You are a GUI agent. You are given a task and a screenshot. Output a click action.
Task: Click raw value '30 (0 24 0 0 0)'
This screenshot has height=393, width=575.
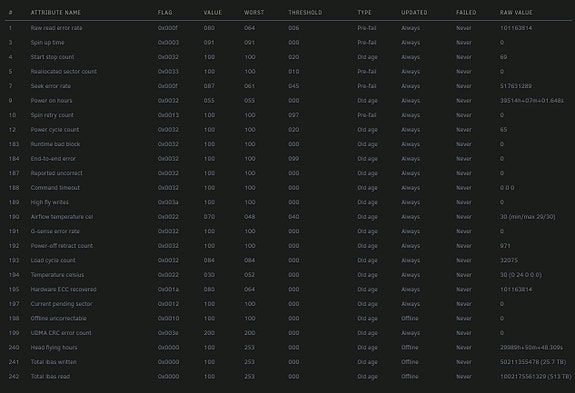[521, 275]
